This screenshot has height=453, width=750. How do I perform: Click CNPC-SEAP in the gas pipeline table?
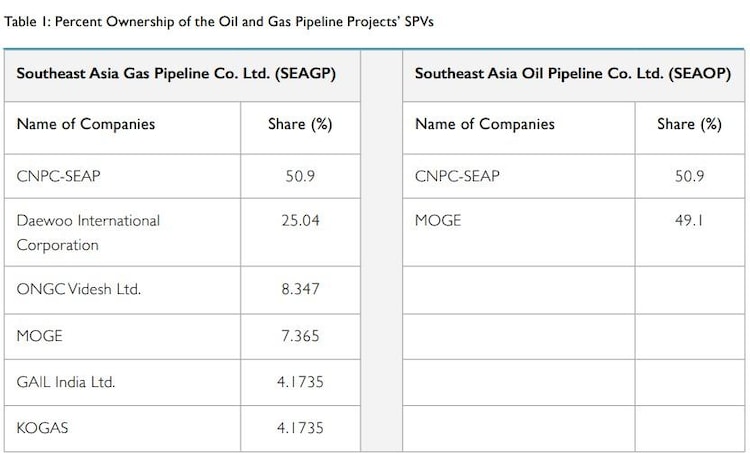tap(59, 176)
